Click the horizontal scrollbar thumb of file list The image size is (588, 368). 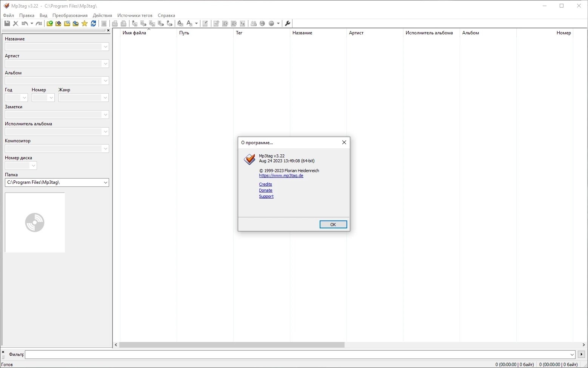pyautogui.click(x=232, y=345)
